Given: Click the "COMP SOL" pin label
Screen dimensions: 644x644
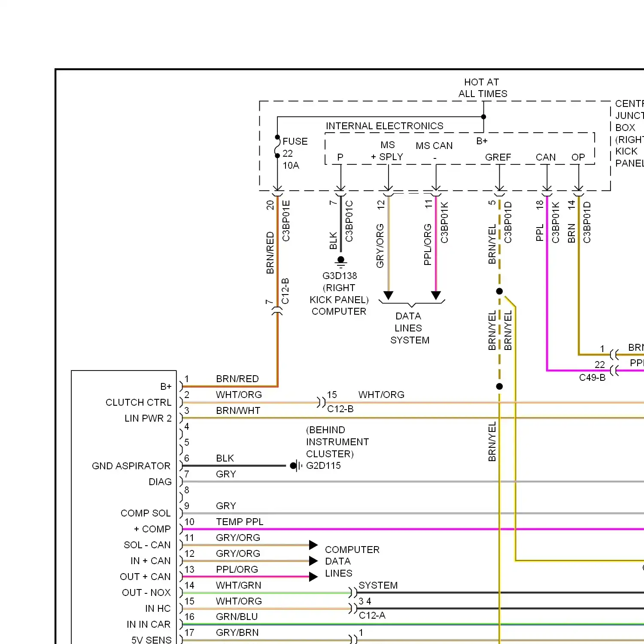Looking at the screenshot, I should pyautogui.click(x=146, y=513).
